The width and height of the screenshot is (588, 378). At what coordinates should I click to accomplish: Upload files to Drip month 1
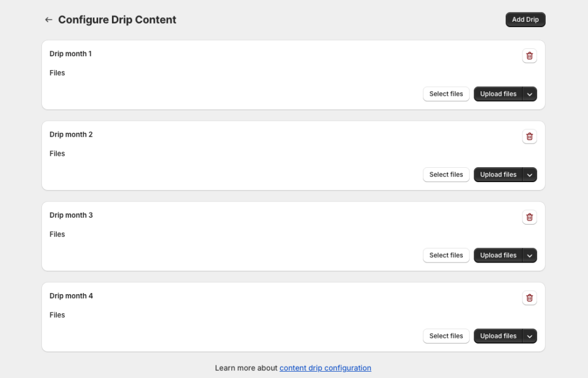[498, 94]
